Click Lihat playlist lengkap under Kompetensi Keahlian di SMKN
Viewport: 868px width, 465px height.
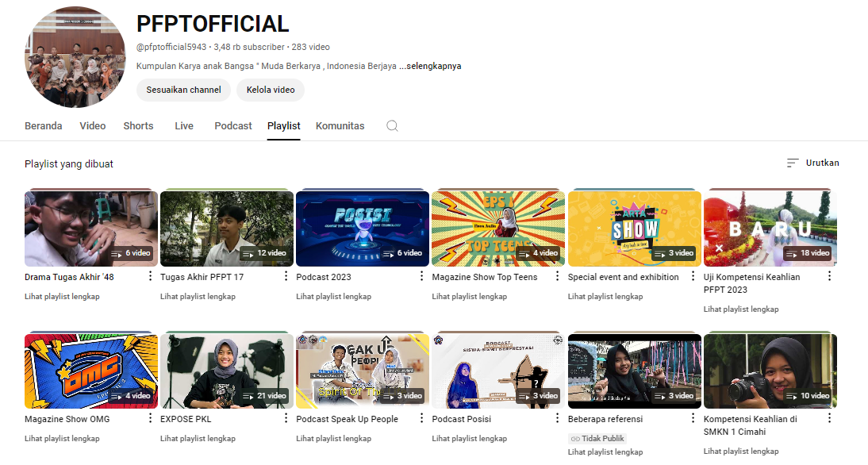(x=741, y=452)
